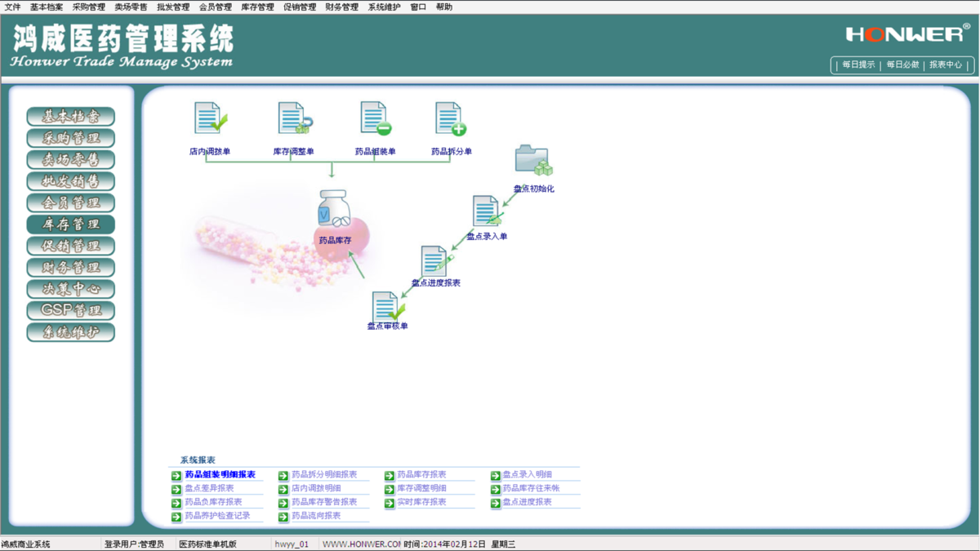Screen dimensions: 980x551
Task: Open the 盘点初始化 folder icon
Action: click(533, 160)
